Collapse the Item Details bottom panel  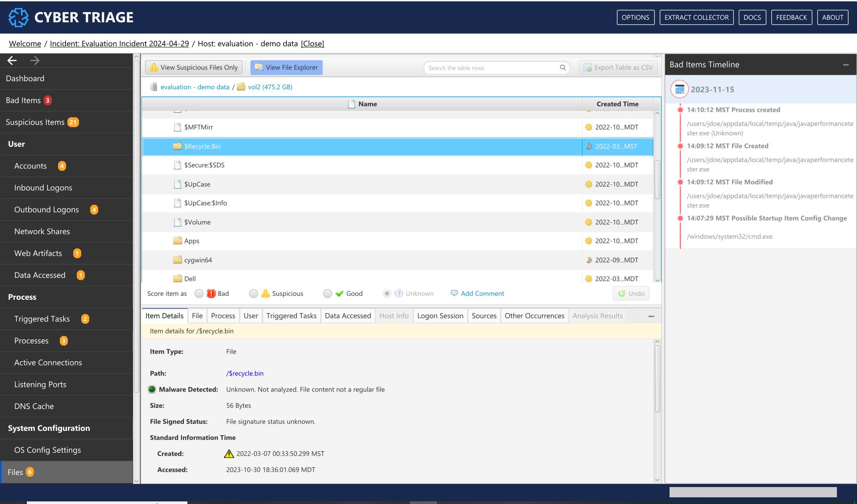650,316
